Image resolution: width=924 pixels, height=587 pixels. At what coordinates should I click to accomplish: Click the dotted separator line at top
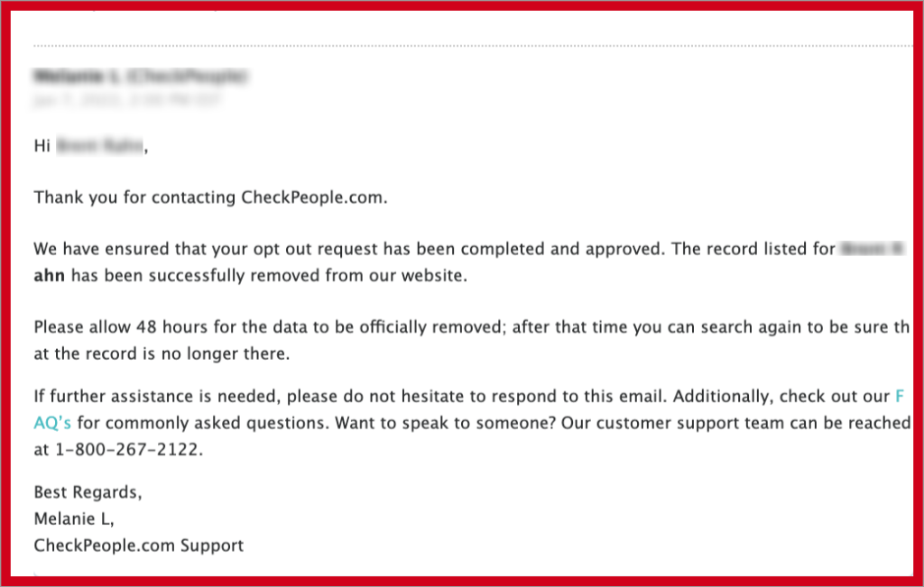[x=473, y=45]
